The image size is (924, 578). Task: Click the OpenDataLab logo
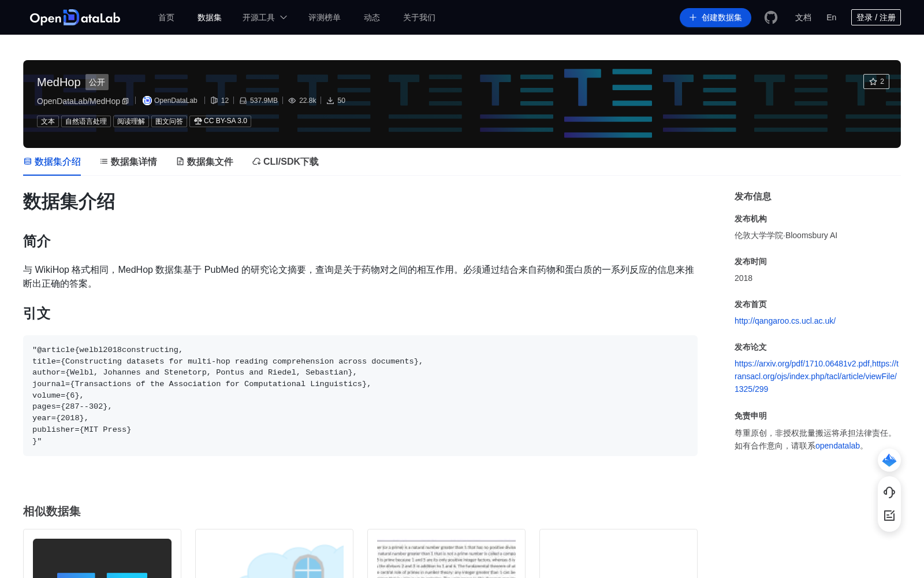pyautogui.click(x=74, y=17)
